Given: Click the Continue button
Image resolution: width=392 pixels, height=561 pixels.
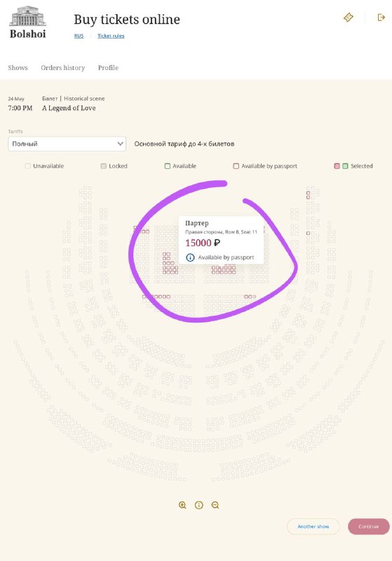Looking at the screenshot, I should click(368, 527).
